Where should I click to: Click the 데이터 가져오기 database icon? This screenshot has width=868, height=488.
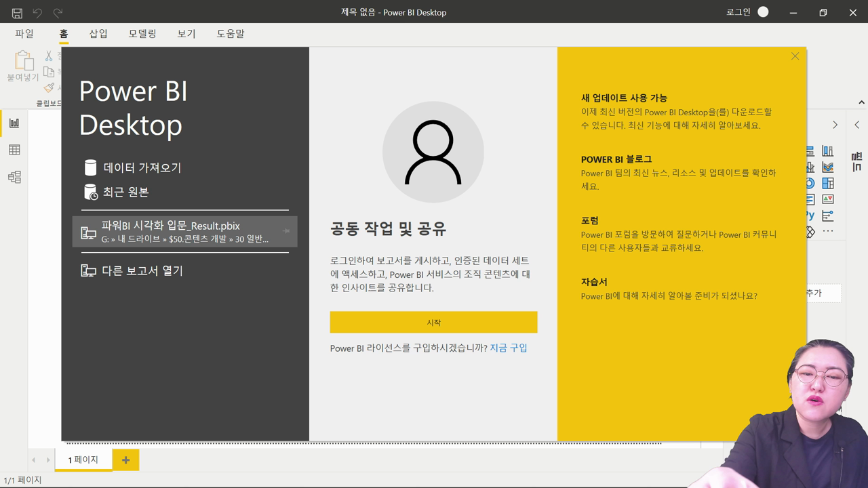pyautogui.click(x=90, y=167)
